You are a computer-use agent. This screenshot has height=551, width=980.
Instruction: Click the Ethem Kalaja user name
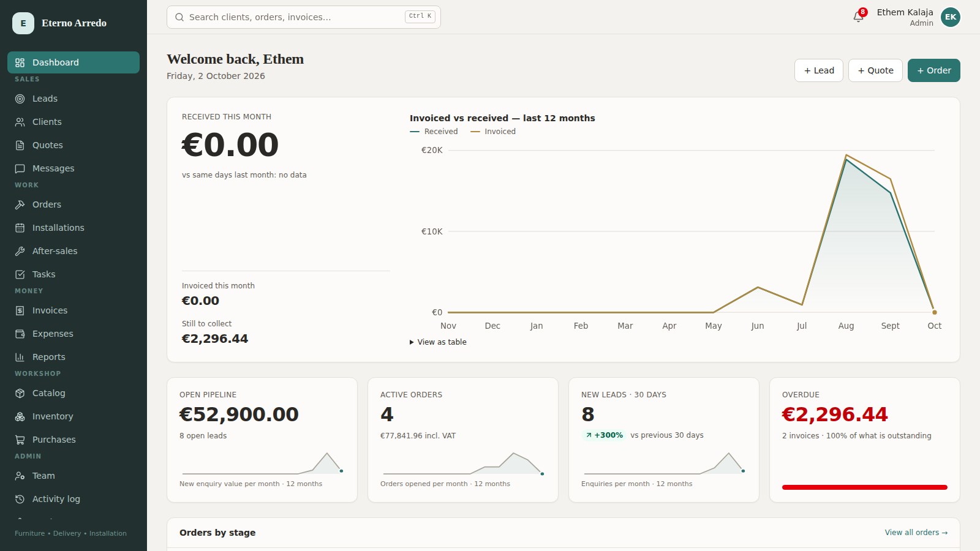905,12
